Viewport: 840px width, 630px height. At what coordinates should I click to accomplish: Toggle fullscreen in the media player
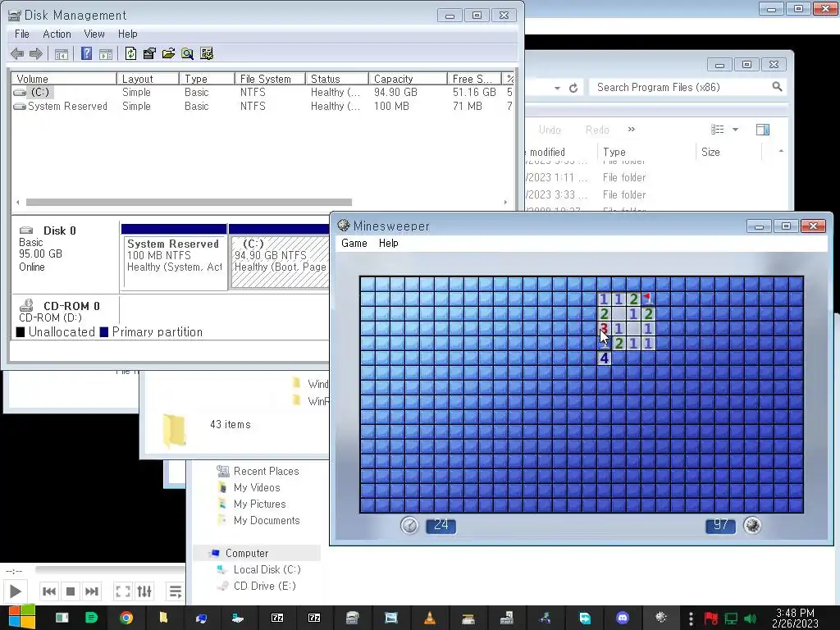pos(123,591)
